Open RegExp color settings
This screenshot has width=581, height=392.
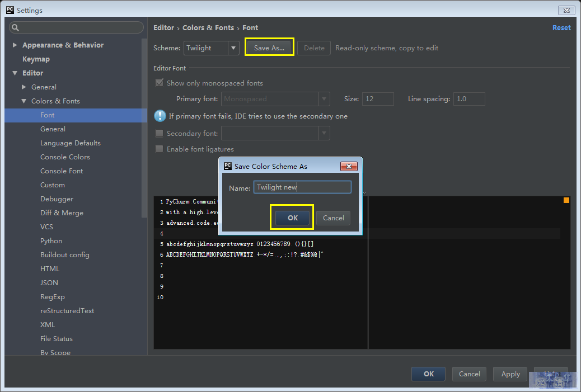(52, 297)
